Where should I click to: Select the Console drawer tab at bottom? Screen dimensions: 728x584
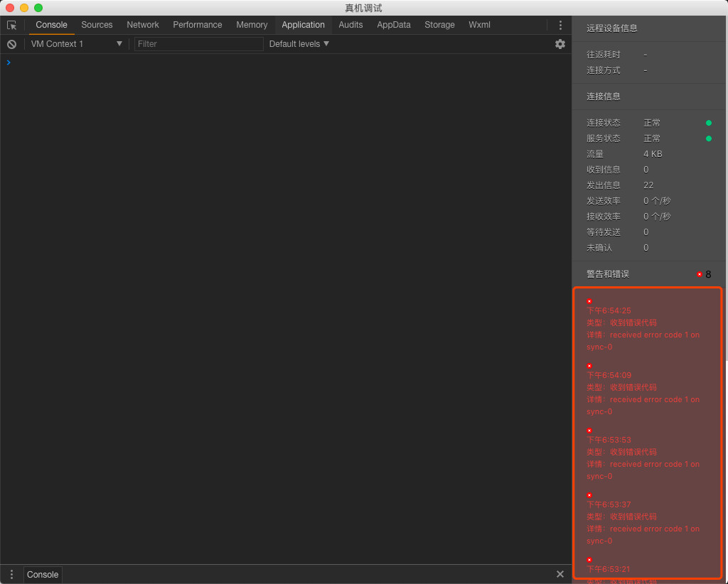tap(43, 574)
